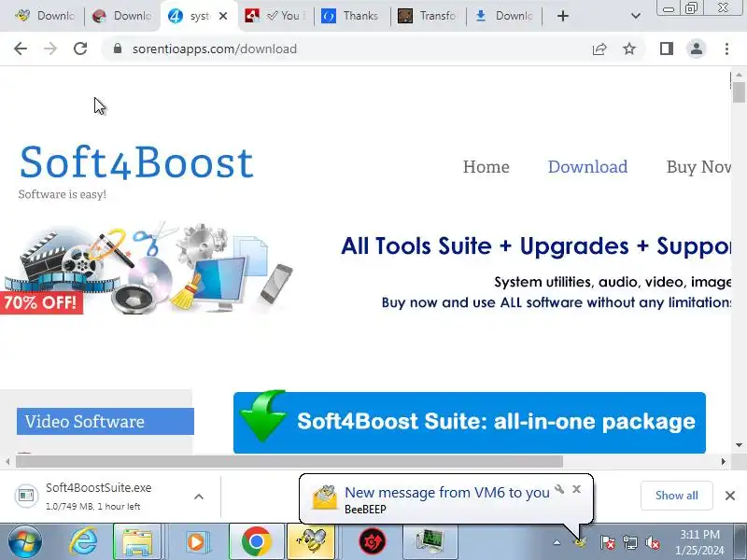
Task: Reload the current page
Action: pyautogui.click(x=80, y=49)
